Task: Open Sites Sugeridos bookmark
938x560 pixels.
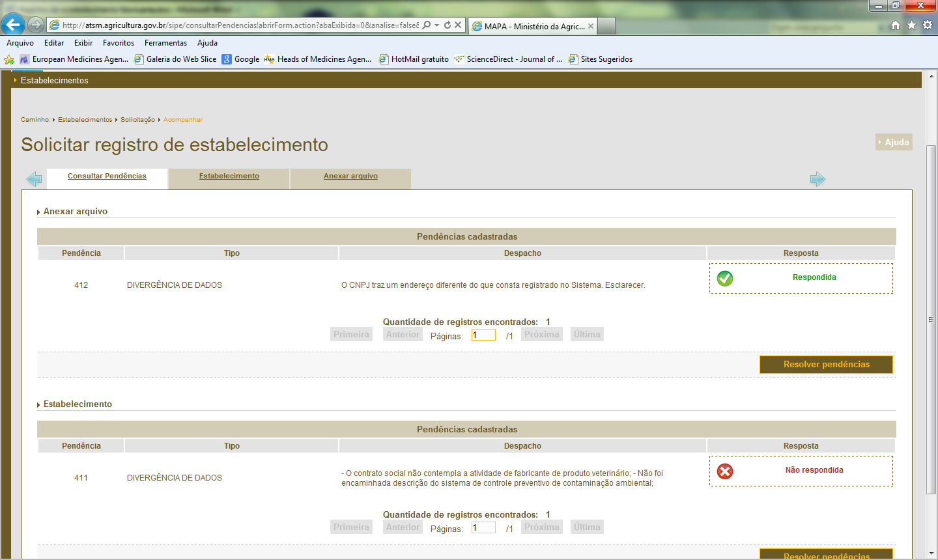Action: 600,59
